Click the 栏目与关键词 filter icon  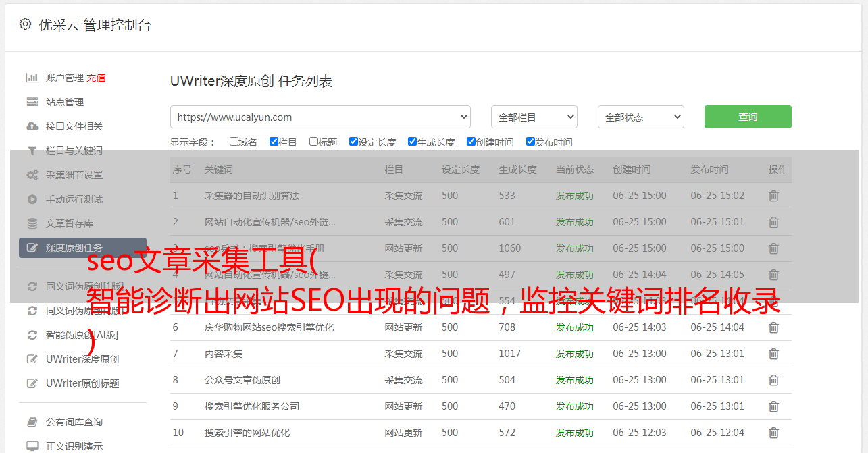click(x=32, y=151)
